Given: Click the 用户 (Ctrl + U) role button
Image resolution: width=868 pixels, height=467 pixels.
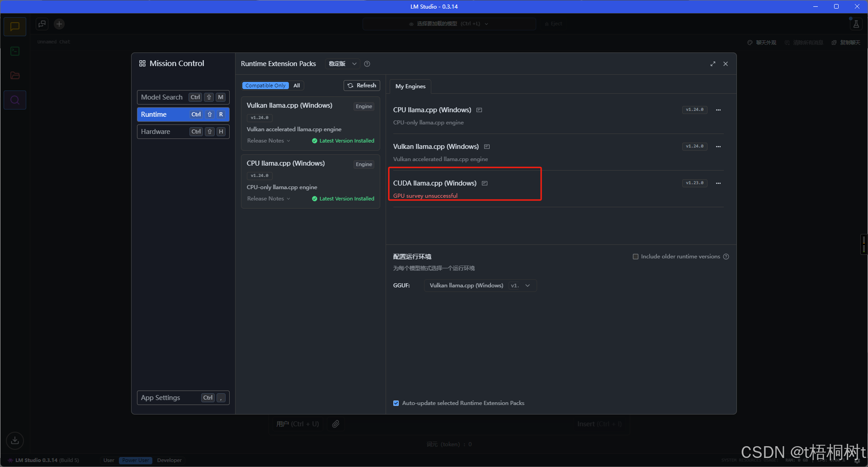Looking at the screenshot, I should point(297,424).
